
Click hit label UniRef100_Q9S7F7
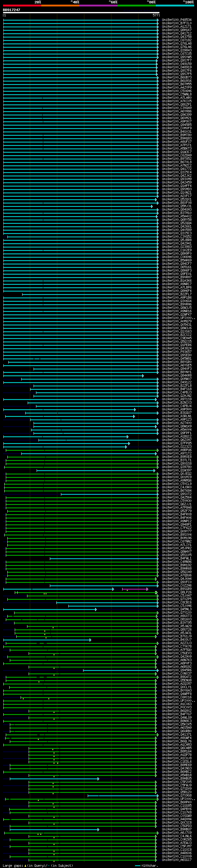176,60
